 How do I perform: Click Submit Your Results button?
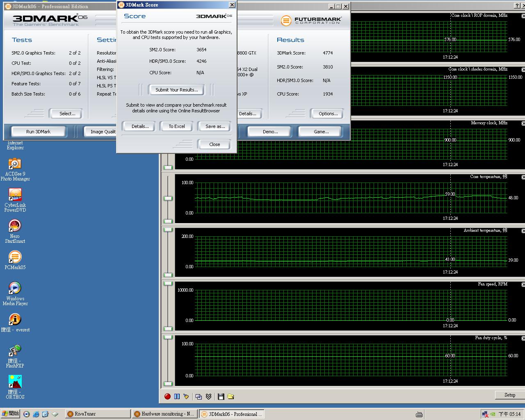click(177, 90)
